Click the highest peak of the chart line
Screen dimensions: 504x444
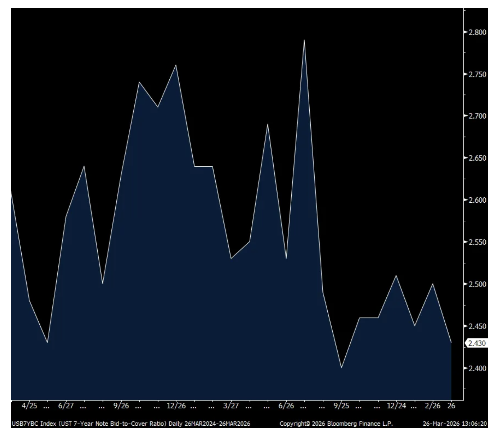(x=304, y=40)
